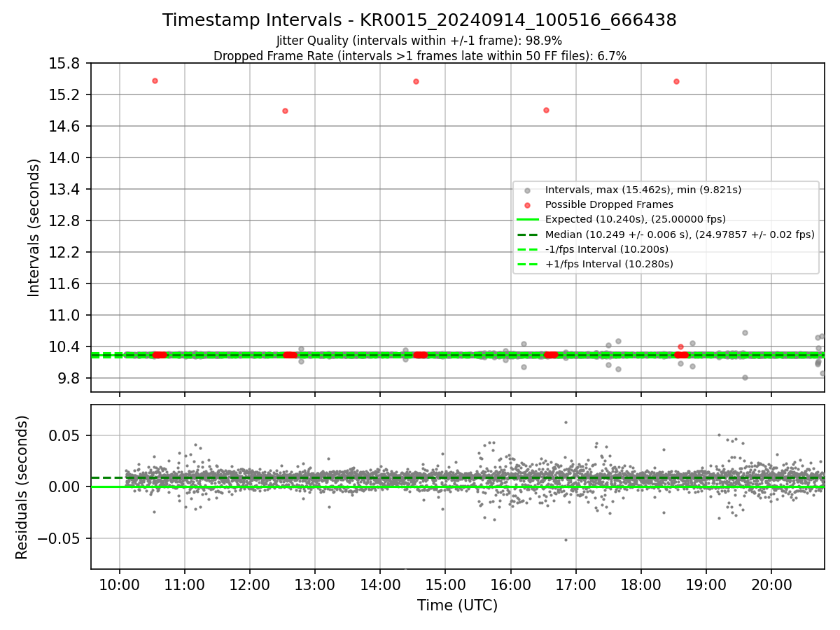Viewport: 840px width, 630px height.
Task: Click the solid green line sample in the legend
Action: pos(527,220)
